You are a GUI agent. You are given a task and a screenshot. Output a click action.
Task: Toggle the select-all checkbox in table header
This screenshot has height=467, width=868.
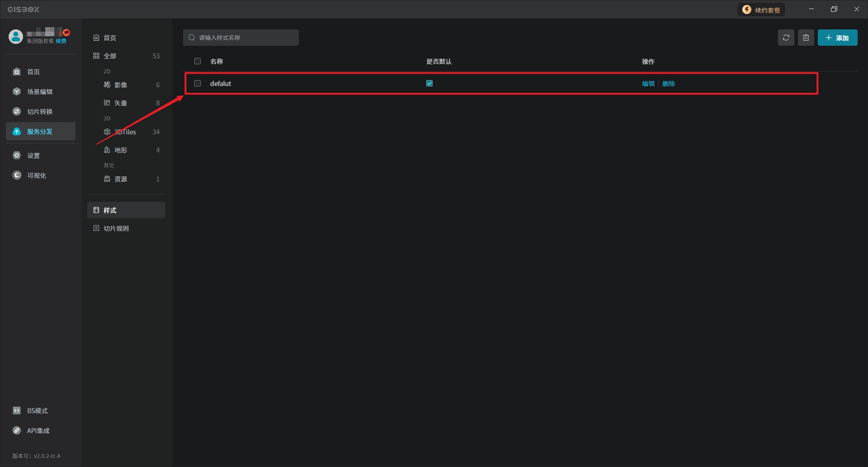tap(198, 61)
